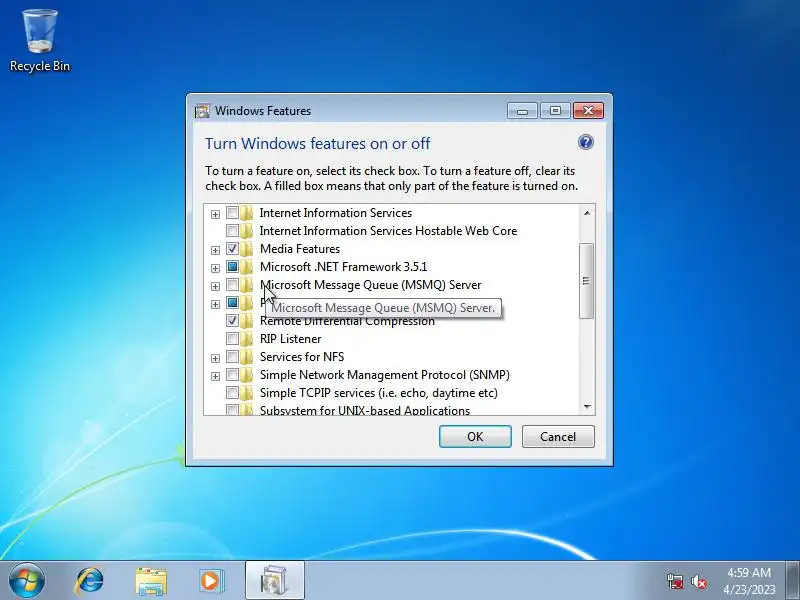This screenshot has width=800, height=600.
Task: Open the Windows Features help icon
Action: (586, 142)
